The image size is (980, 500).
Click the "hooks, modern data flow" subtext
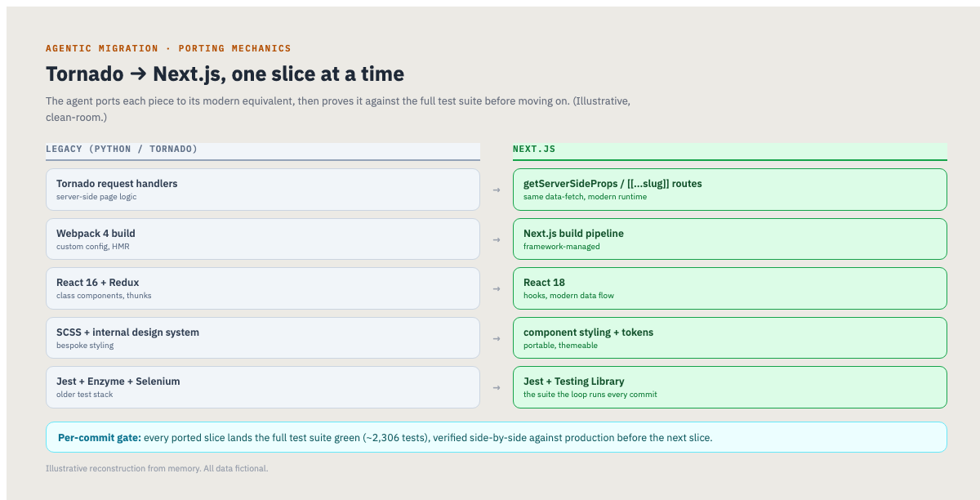568,296
